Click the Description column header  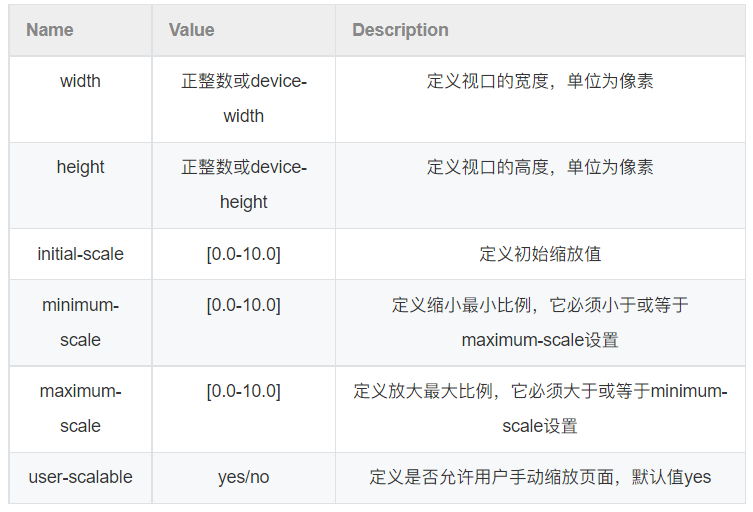point(400,30)
